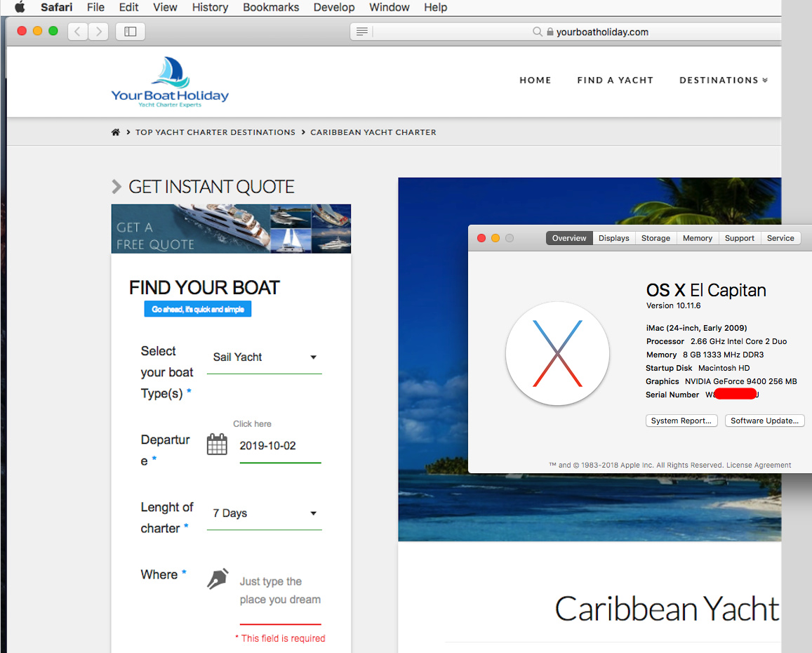This screenshot has height=653, width=812.
Task: Click the 'FIND YOUR BOAT' heading
Action: pos(204,288)
